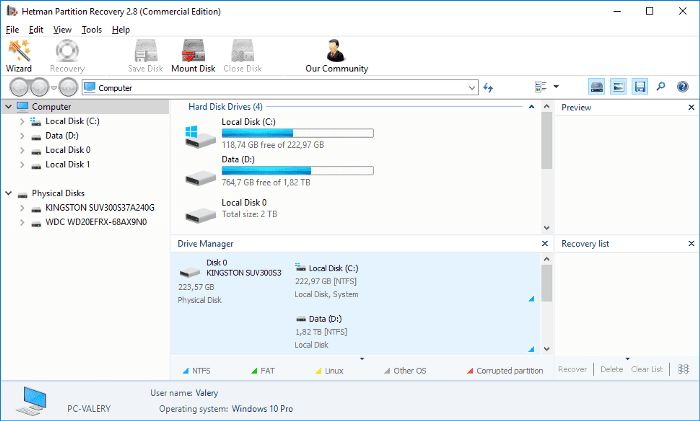Click the FAT legend item

point(262,371)
